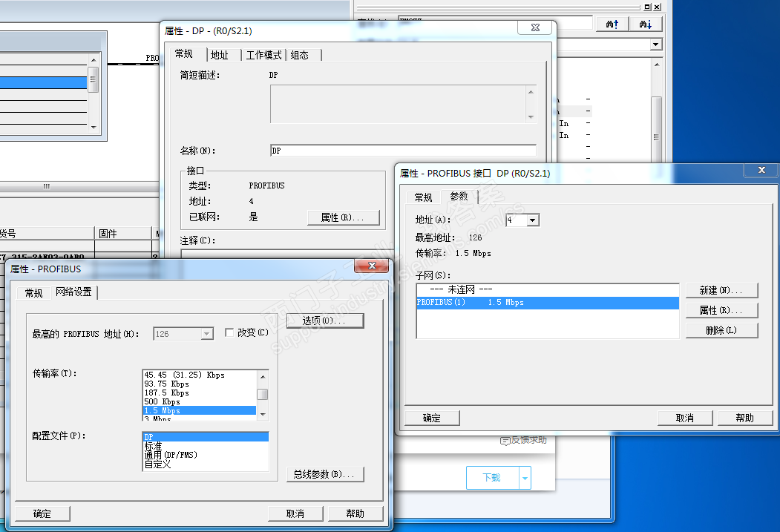
Task: Click the 反馈求助 link
Action: click(x=529, y=440)
